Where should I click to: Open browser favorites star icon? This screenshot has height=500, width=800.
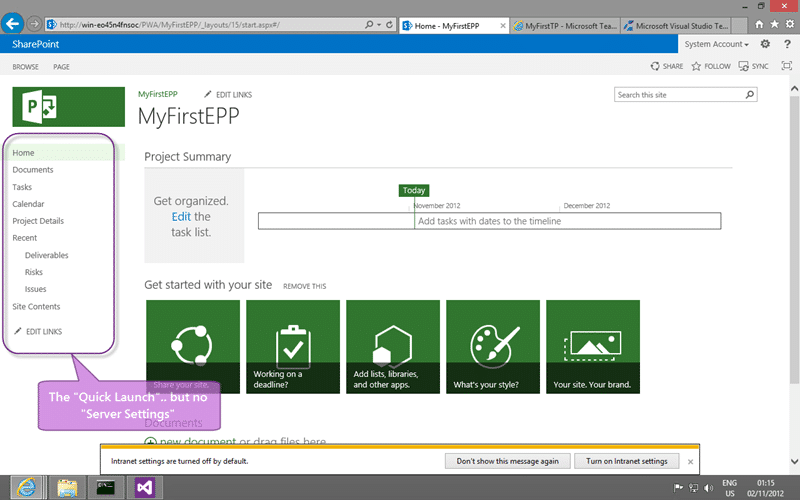pos(774,24)
